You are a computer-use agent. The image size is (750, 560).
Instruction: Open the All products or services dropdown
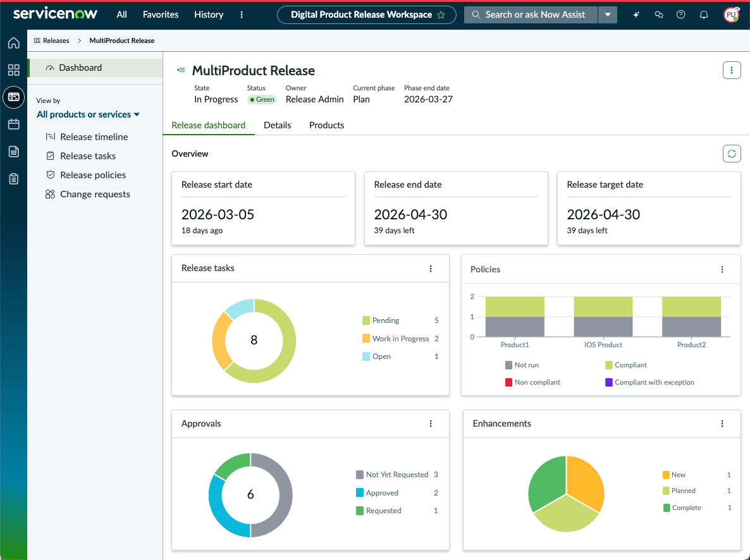click(88, 114)
